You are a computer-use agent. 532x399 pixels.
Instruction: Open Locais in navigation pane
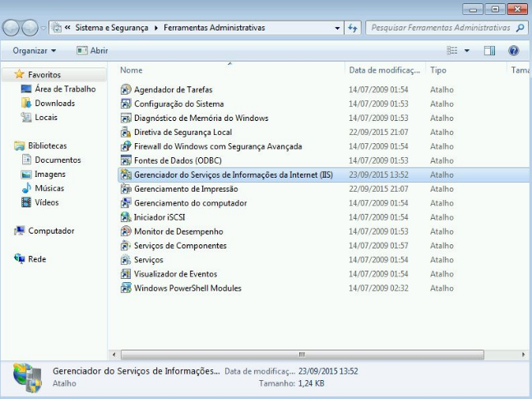pos(46,118)
